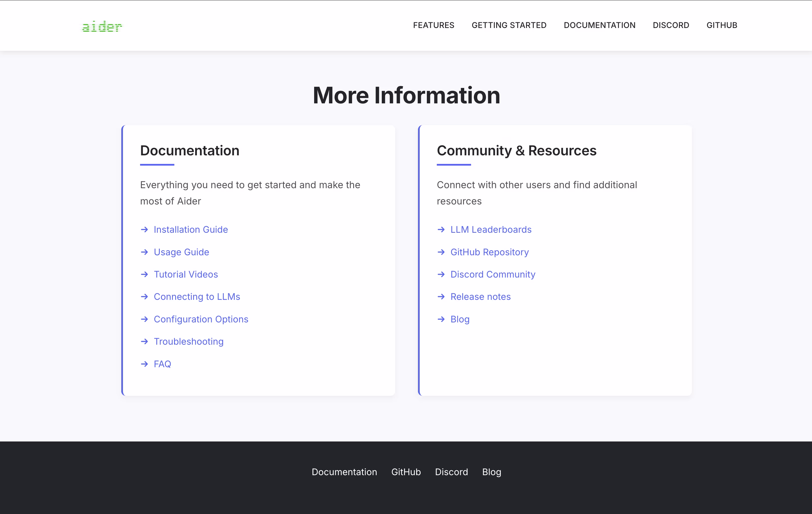812x514 pixels.
Task: Click arrow icon beside Installation Guide
Action: click(x=144, y=230)
